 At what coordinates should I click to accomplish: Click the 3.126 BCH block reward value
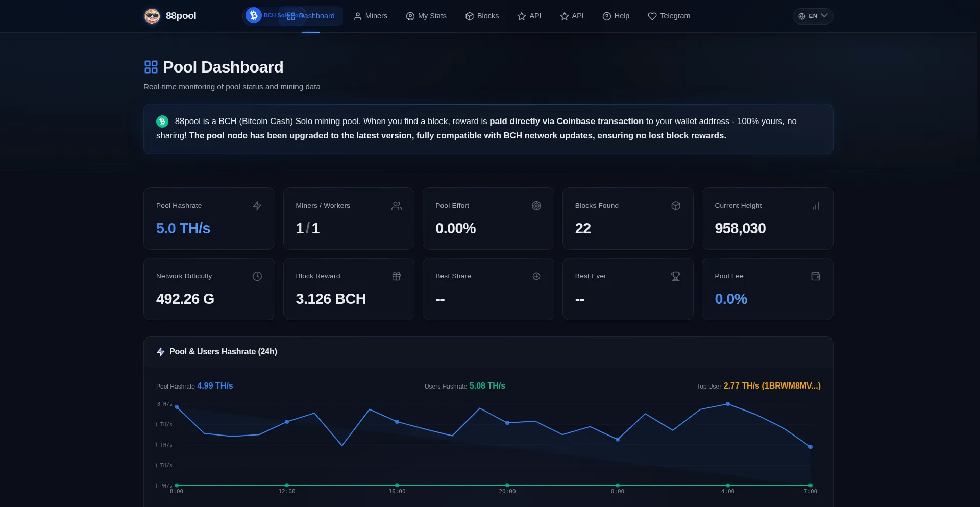click(331, 299)
